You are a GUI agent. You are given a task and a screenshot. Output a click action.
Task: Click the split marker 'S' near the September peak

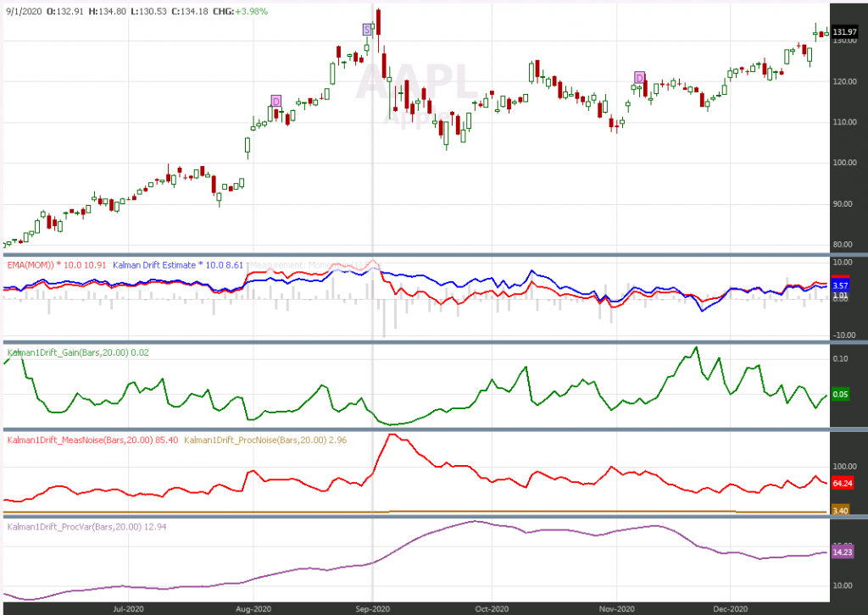pos(368,30)
